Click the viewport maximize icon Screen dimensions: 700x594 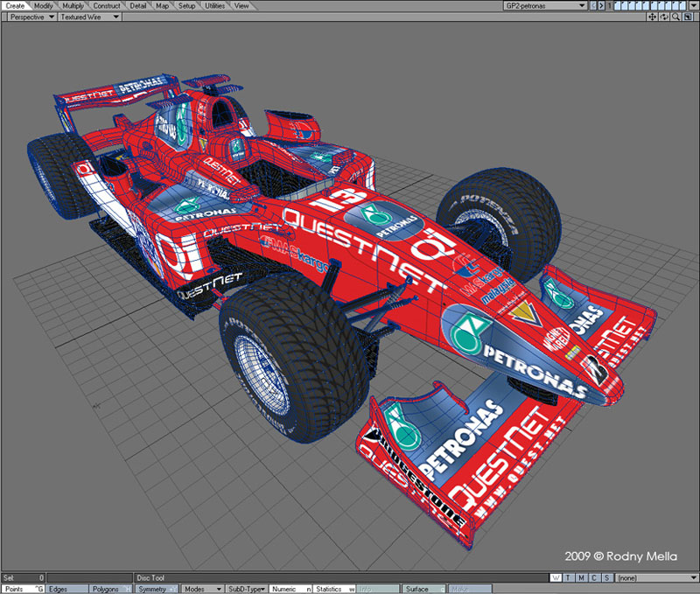coord(687,17)
